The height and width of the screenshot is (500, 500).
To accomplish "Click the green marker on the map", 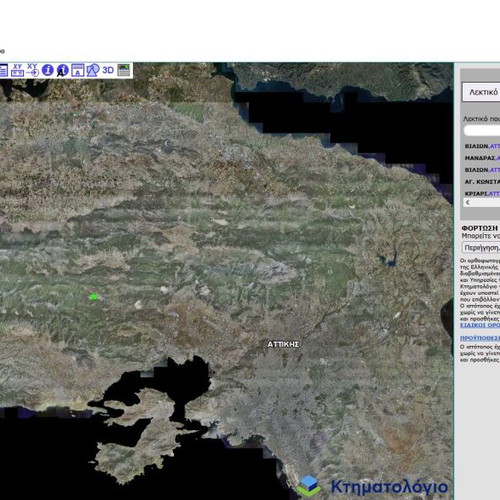I will pos(94,296).
